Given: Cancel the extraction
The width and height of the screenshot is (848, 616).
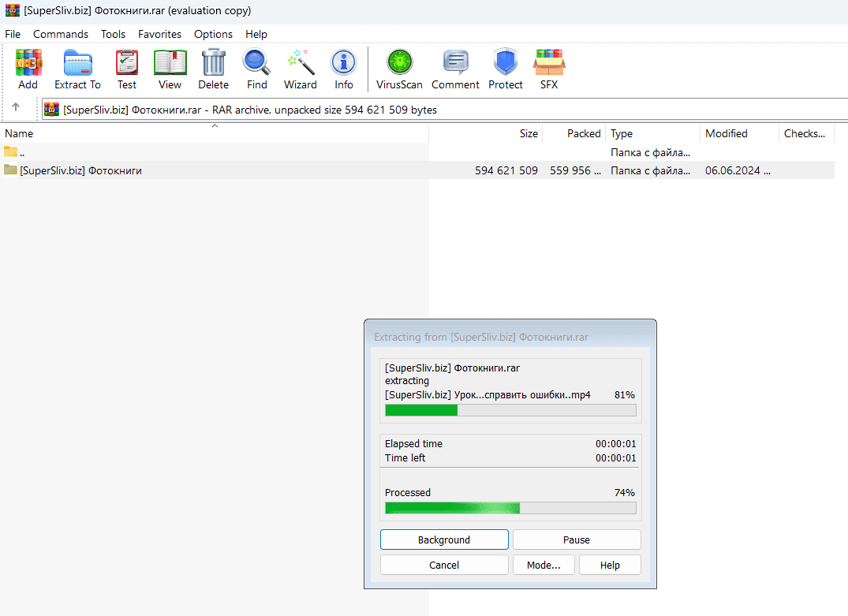Looking at the screenshot, I should [x=444, y=565].
